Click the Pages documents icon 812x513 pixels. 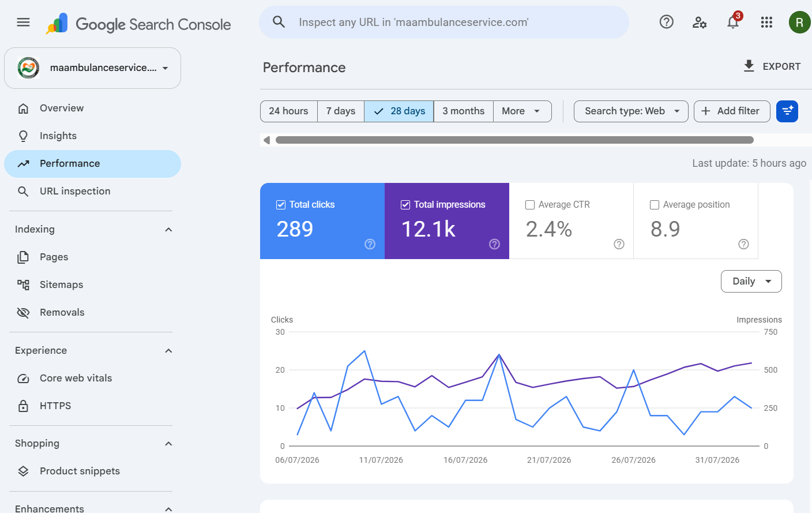23,257
